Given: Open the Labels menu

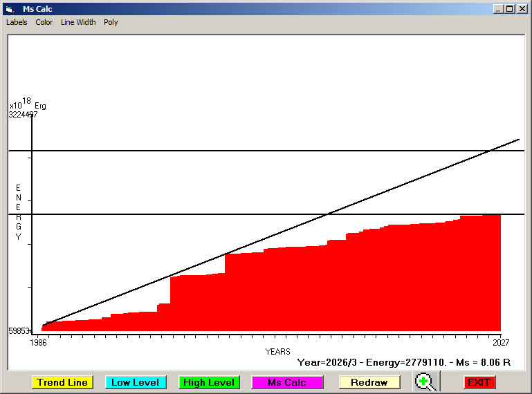Looking at the screenshot, I should coord(17,22).
